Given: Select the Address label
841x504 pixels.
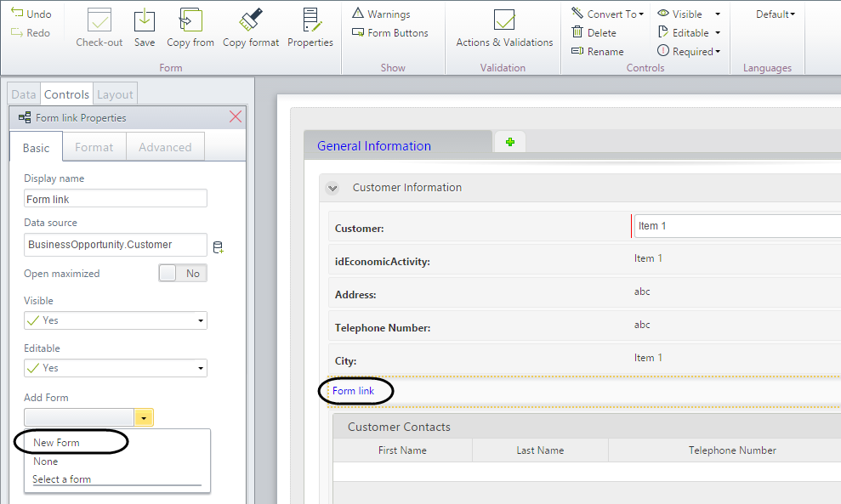Looking at the screenshot, I should pos(355,295).
